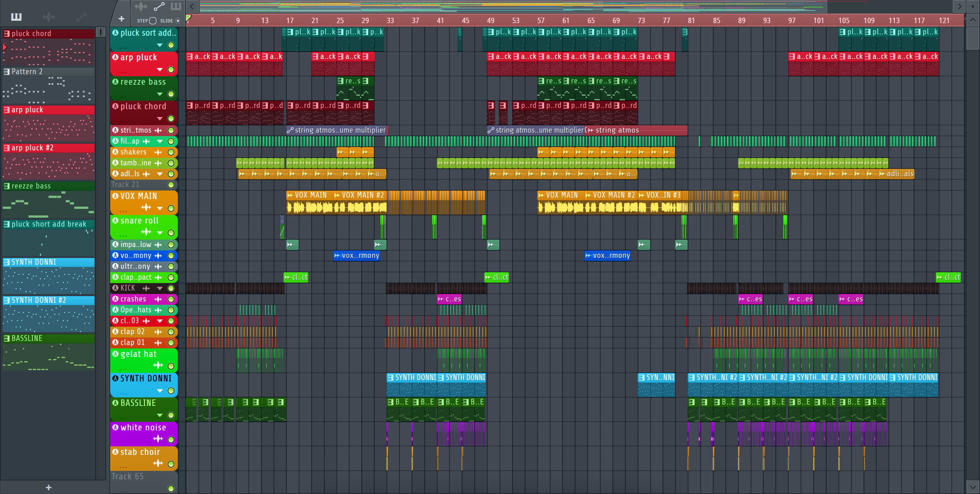Click the add track plus button
980x494 pixels.
pos(121,19)
